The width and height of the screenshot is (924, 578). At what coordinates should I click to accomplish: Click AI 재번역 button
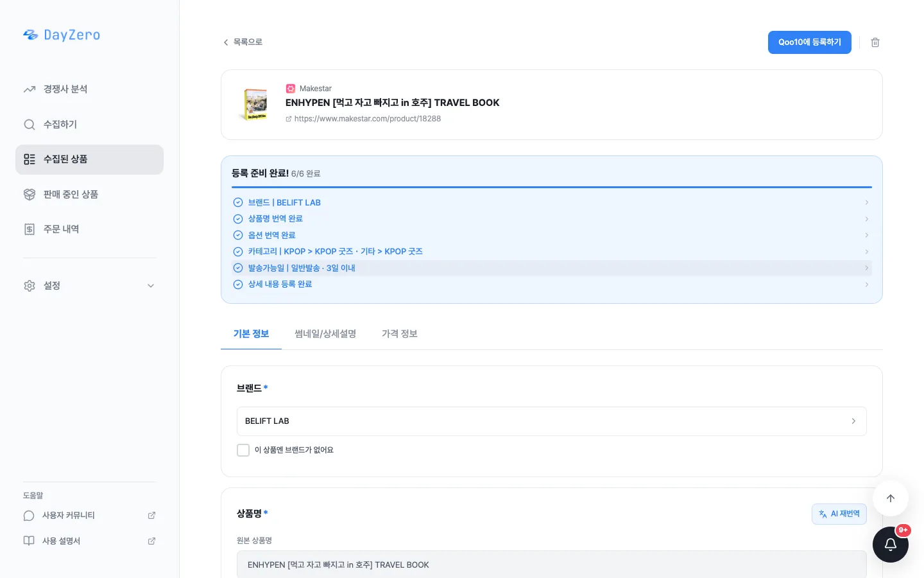(839, 514)
